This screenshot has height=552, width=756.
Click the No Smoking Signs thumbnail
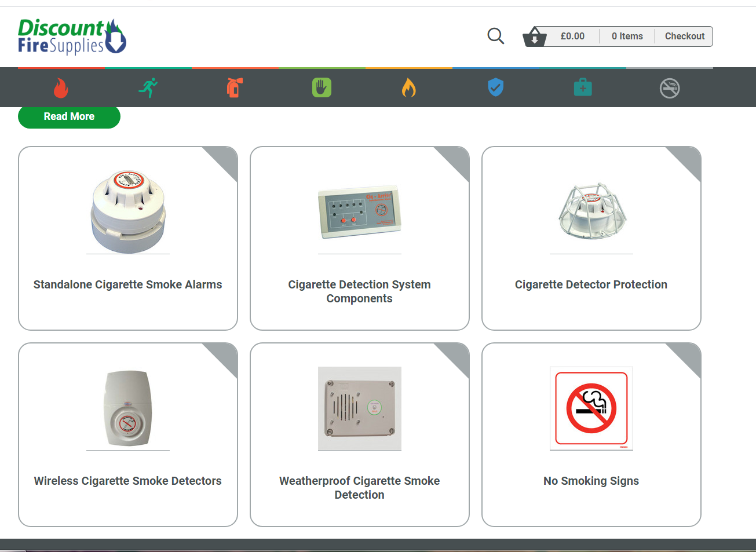coord(591,408)
